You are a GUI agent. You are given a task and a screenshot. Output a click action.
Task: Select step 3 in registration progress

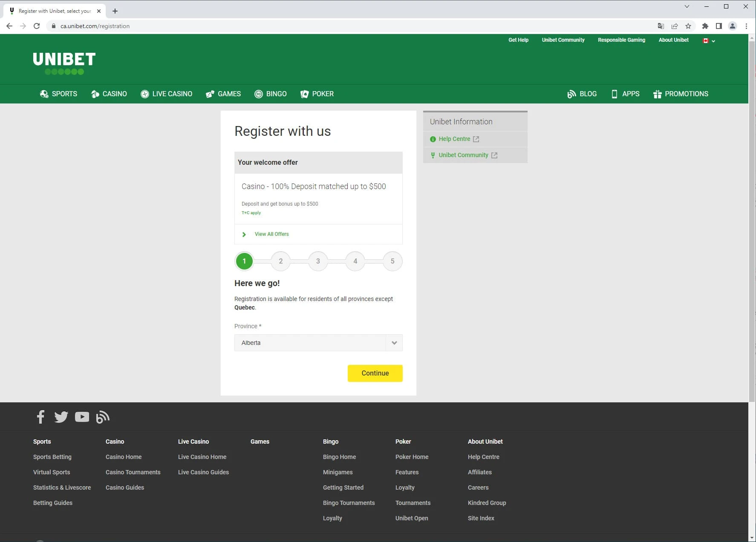tap(318, 261)
